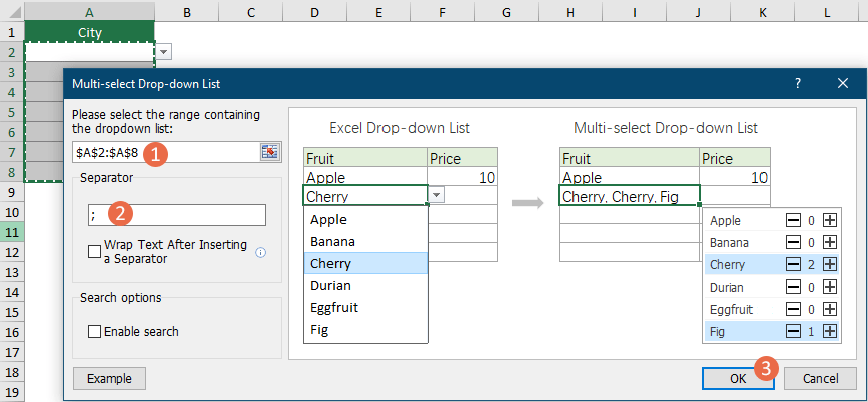The image size is (868, 402).
Task: Click the Fruit header in Excel Drop-down example
Action: [365, 158]
